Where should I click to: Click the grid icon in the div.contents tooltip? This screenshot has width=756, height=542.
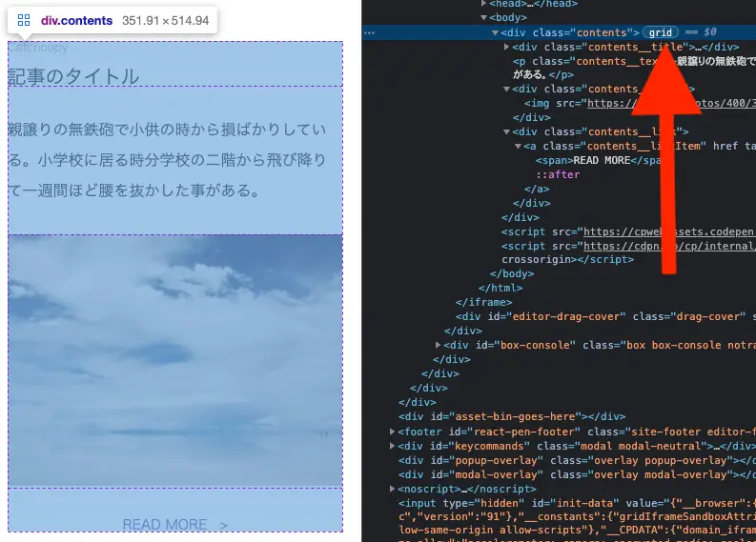point(24,20)
